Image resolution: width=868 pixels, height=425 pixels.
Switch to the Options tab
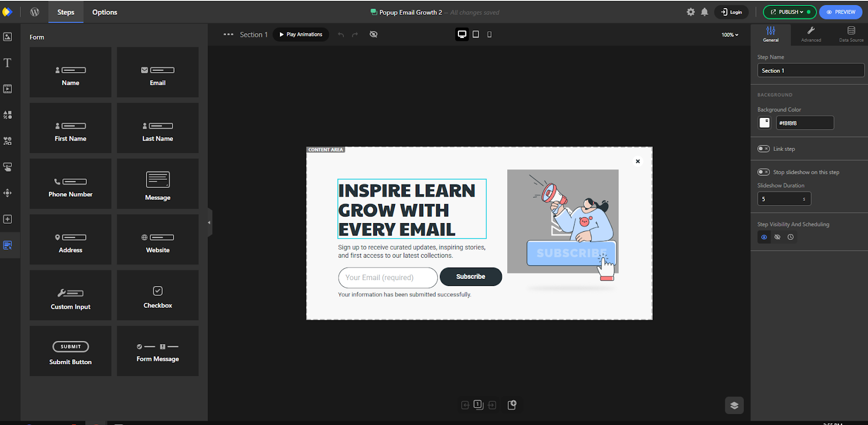coord(105,12)
